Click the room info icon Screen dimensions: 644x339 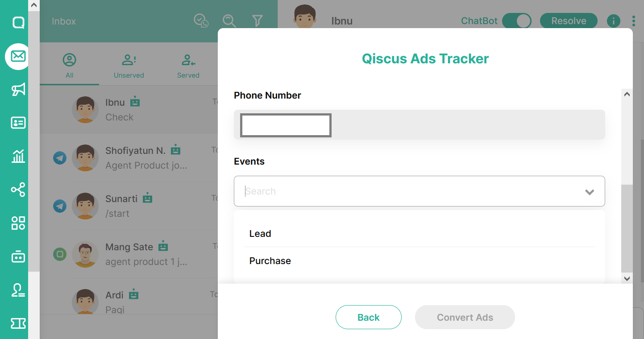point(613,21)
